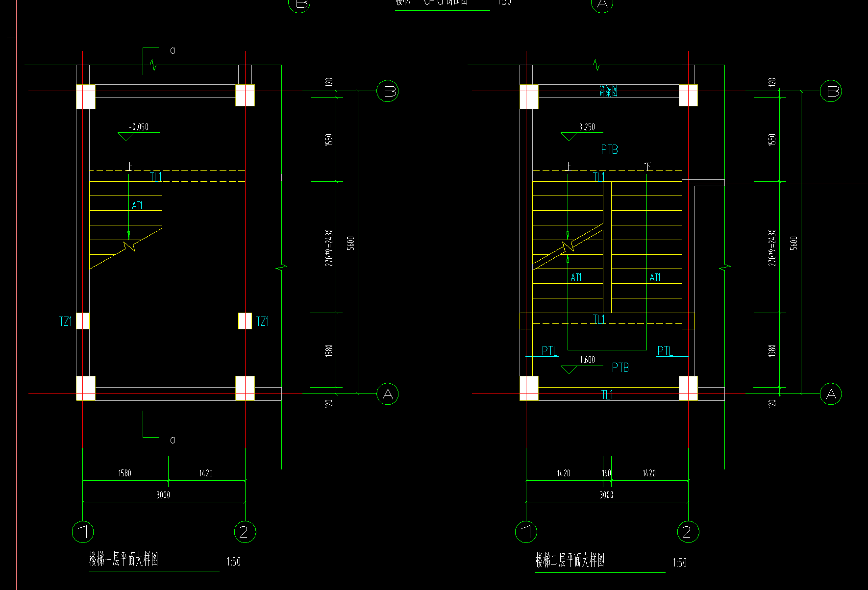Click axis bubble B of second-floor plan

(x=831, y=91)
